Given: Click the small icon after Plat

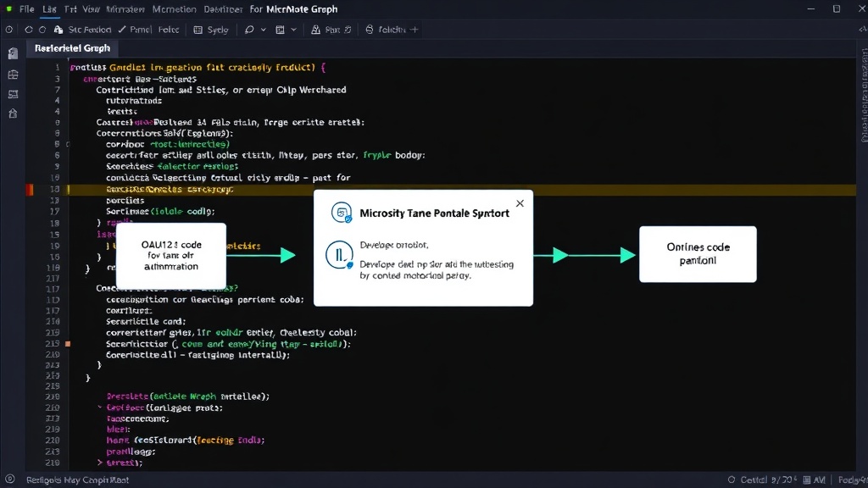Looking at the screenshot, I should 348,30.
